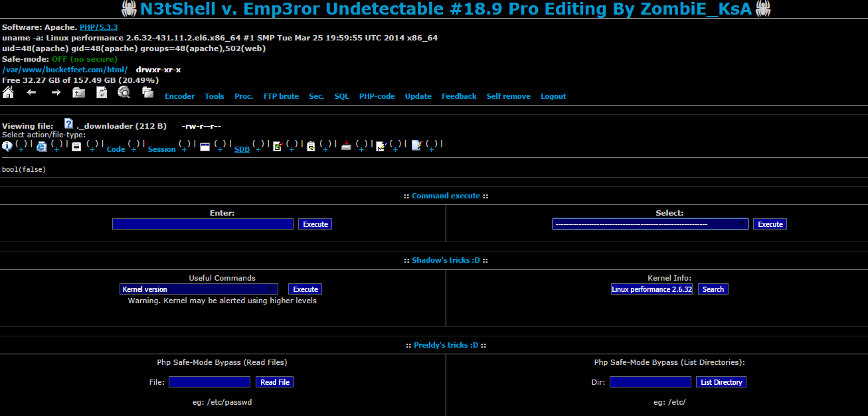
Task: Click the Preddy's tricks :D heading
Action: click(x=446, y=345)
